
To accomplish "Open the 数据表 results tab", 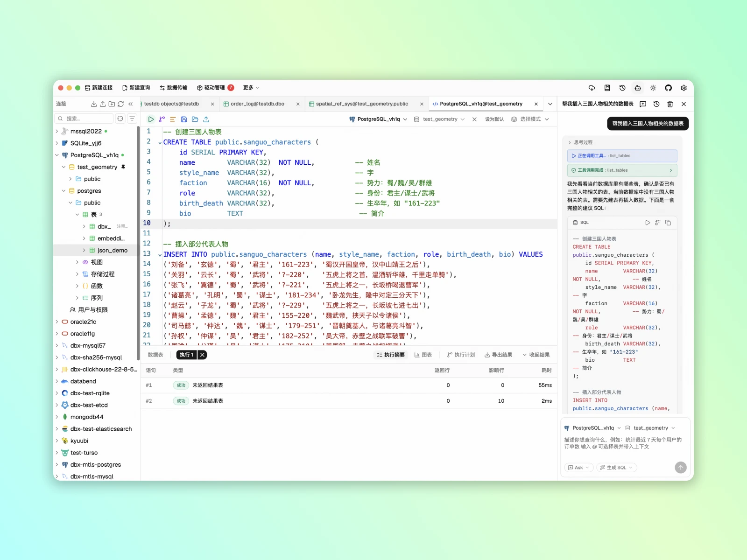I will [x=155, y=355].
